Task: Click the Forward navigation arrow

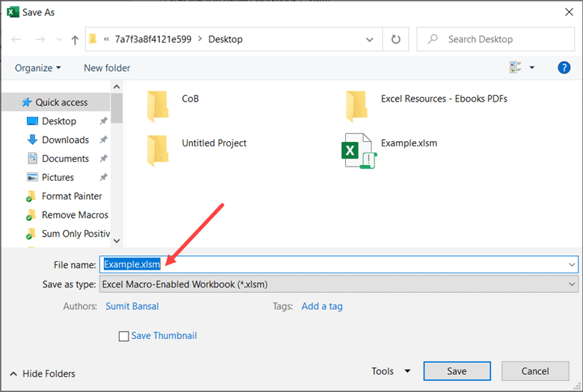Action: [x=40, y=40]
